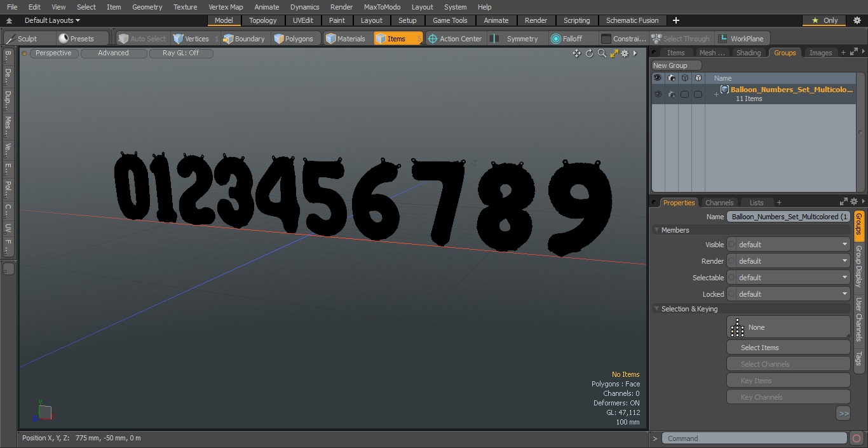
Task: Open the Action Center options
Action: (455, 39)
